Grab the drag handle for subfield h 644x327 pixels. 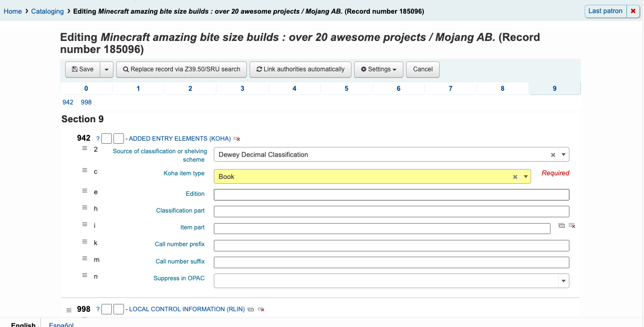tap(85, 208)
